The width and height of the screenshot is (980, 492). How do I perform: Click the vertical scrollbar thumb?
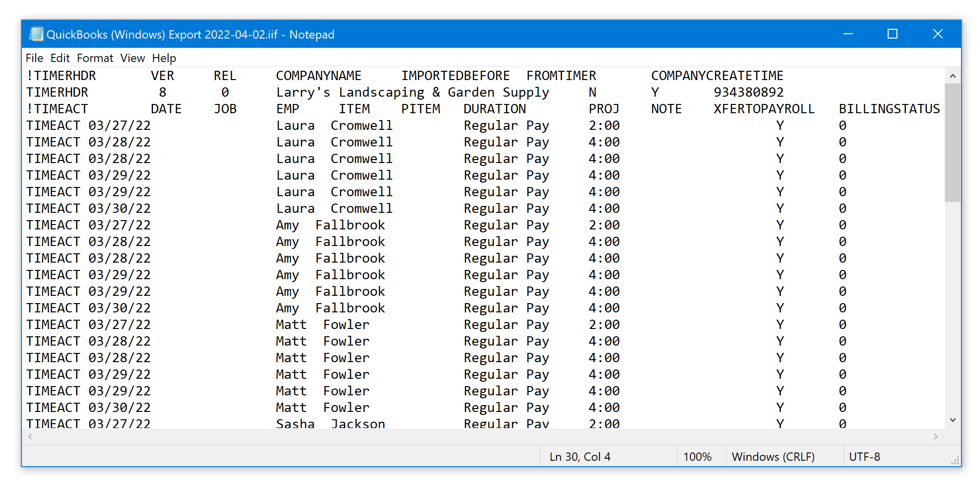[953, 143]
